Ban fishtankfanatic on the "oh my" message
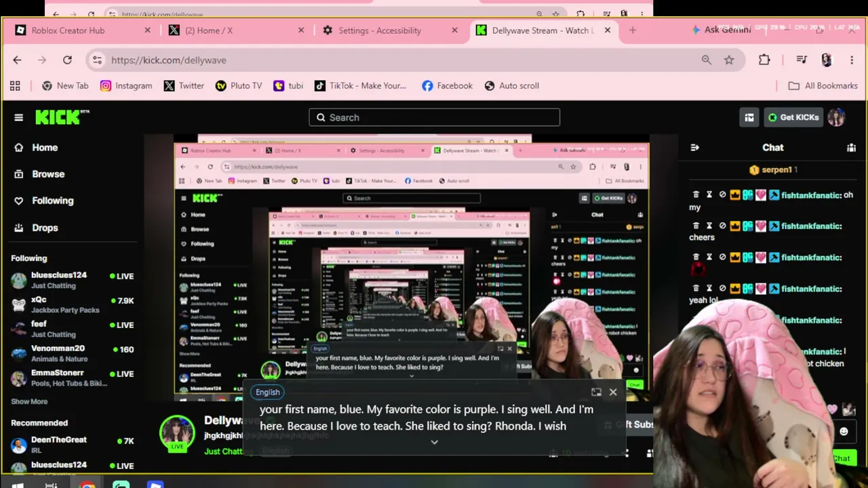 coord(722,195)
